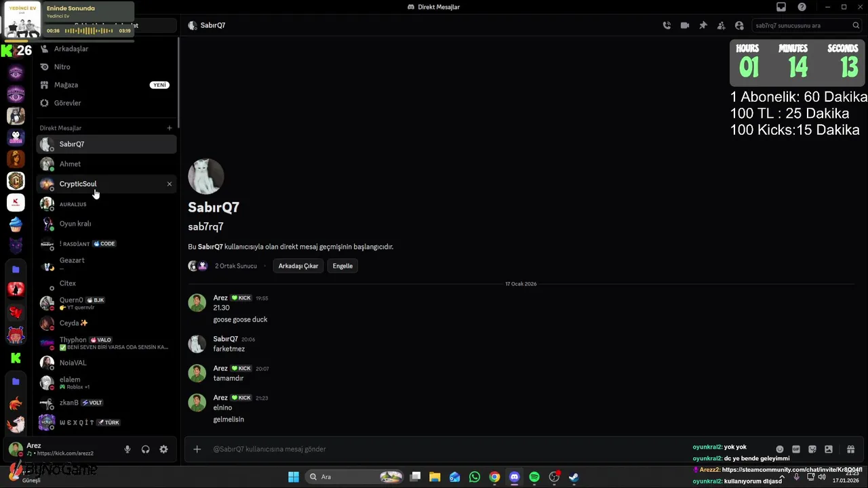Screen dimensions: 868x488
Task: Add friends to DM icon
Action: (721, 25)
